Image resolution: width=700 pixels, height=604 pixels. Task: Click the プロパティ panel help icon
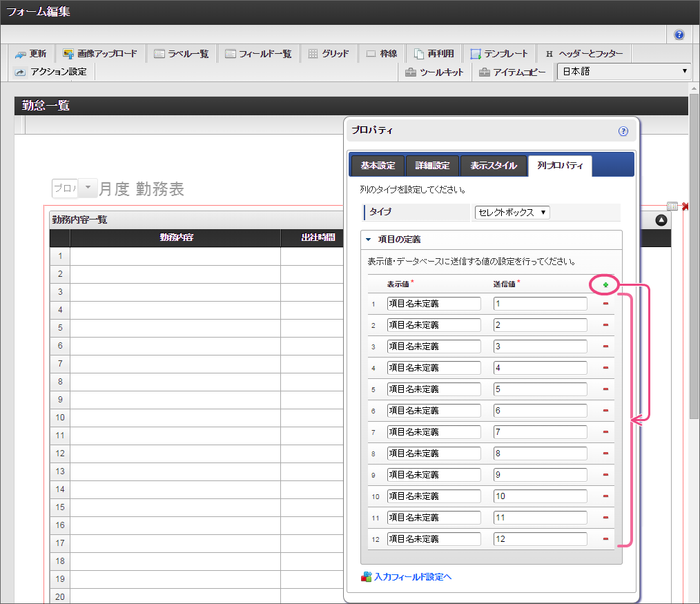[623, 130]
